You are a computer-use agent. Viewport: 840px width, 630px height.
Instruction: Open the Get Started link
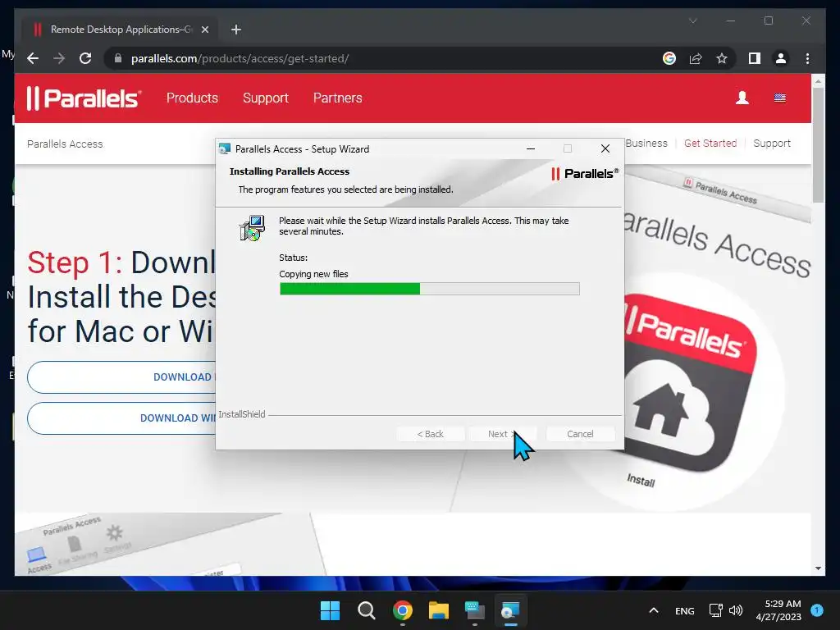[x=710, y=143]
